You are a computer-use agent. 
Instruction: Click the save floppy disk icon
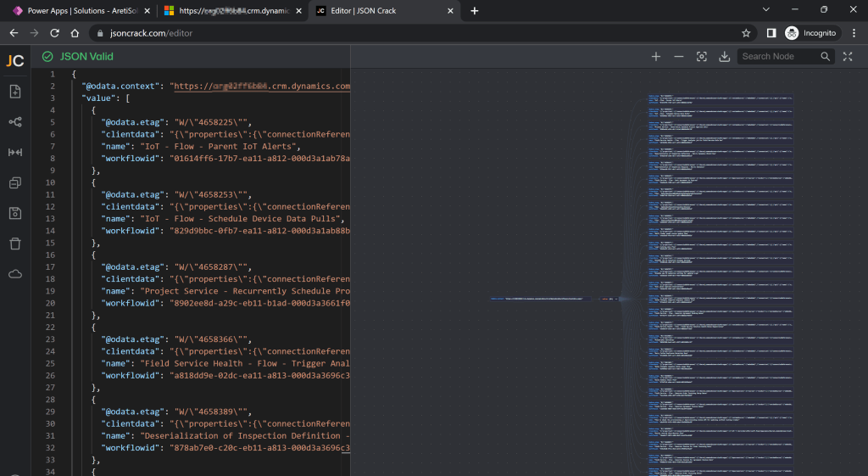click(15, 213)
